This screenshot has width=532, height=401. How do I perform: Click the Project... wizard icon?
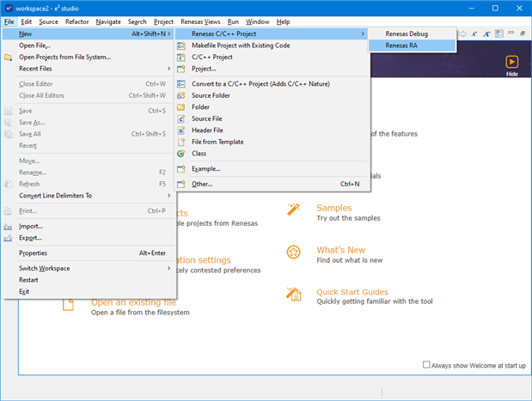pyautogui.click(x=181, y=69)
